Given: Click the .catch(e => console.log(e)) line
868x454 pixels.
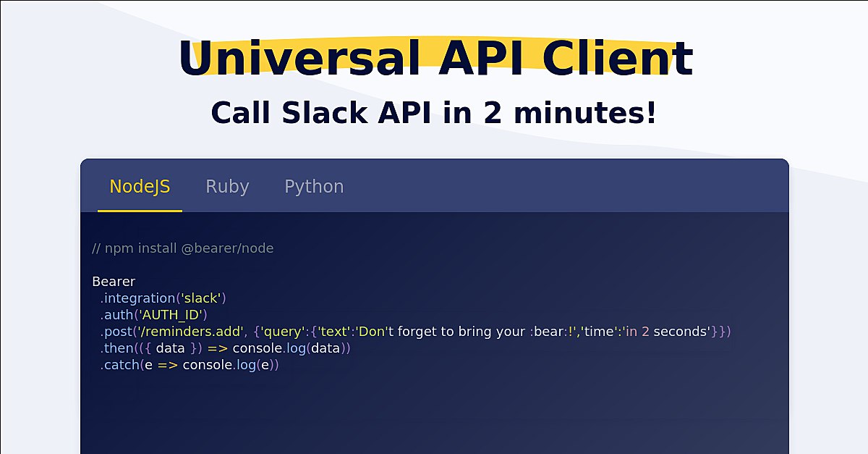Looking at the screenshot, I should pos(190,365).
